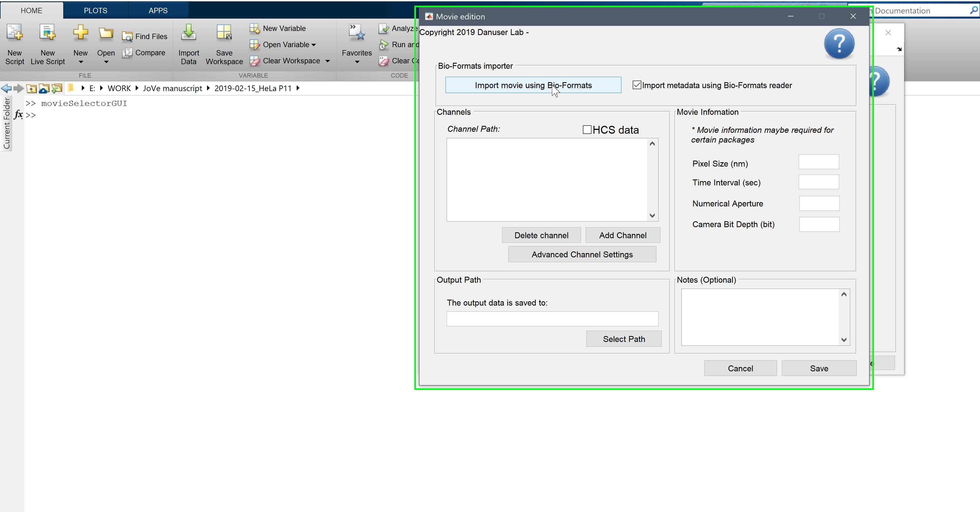Image resolution: width=980 pixels, height=512 pixels.
Task: Click Import movie using Bio-Formats button
Action: (533, 85)
